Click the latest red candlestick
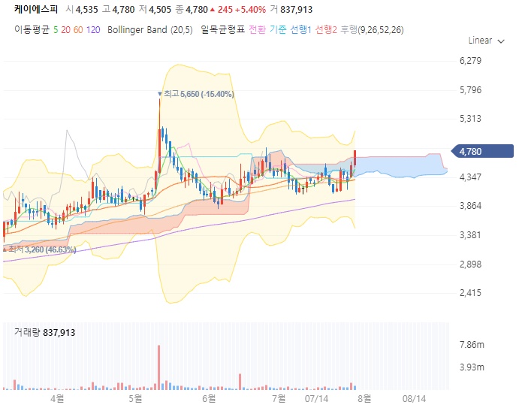 point(355,159)
